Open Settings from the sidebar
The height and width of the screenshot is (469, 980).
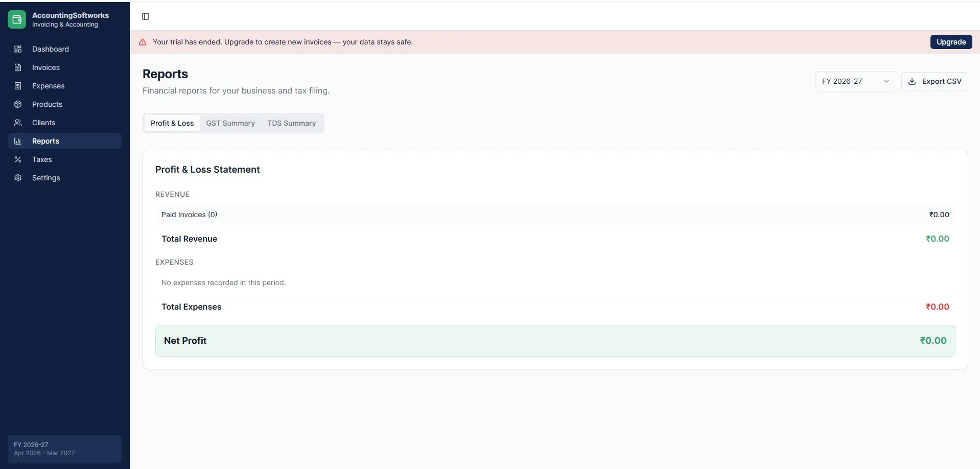(64, 178)
